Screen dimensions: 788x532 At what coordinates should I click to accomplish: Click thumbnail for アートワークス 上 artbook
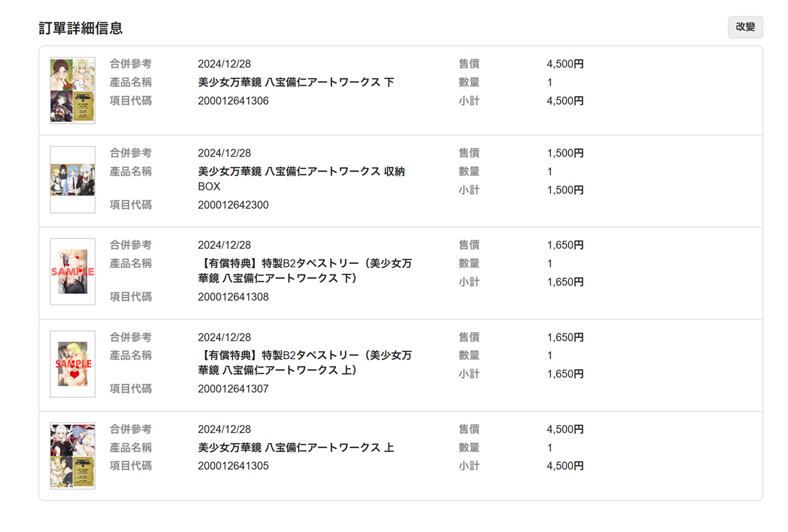pyautogui.click(x=73, y=456)
